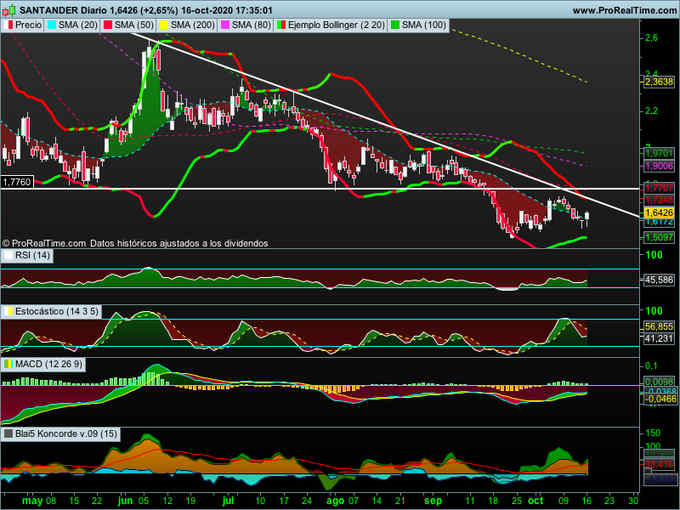The width and height of the screenshot is (680, 510).
Task: Click the sep label on date axis
Action: pyautogui.click(x=432, y=500)
